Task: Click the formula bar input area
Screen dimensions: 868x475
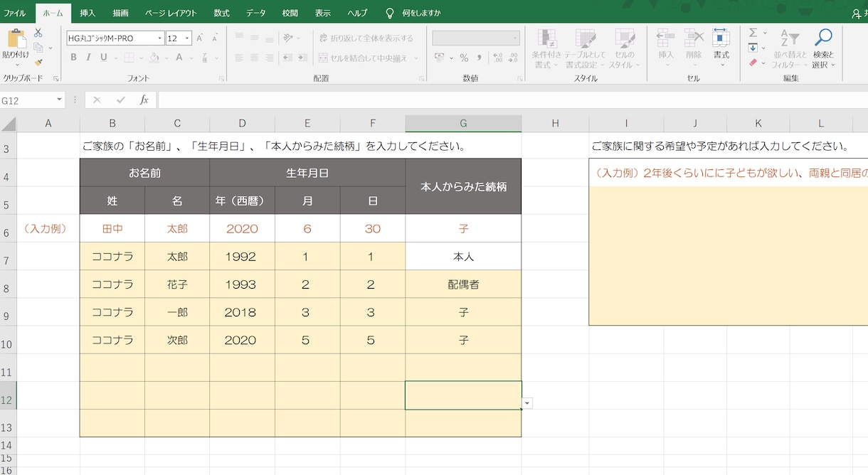Action: (512, 100)
